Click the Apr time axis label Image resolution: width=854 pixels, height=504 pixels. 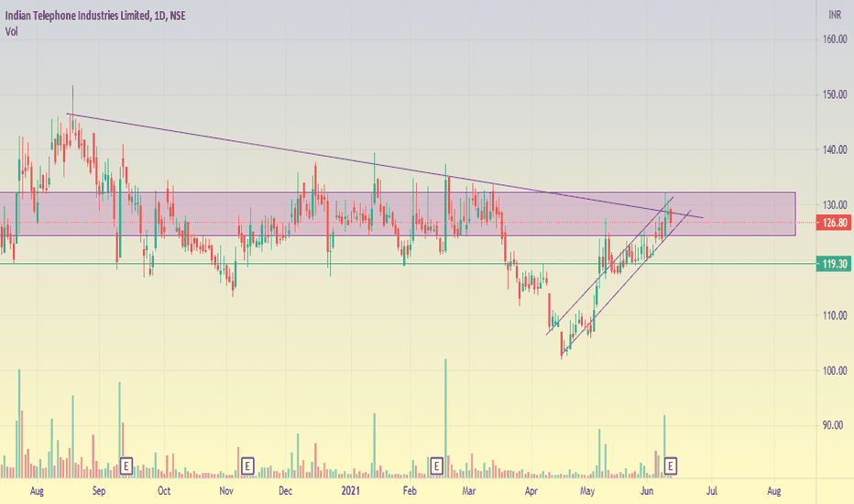tap(531, 491)
